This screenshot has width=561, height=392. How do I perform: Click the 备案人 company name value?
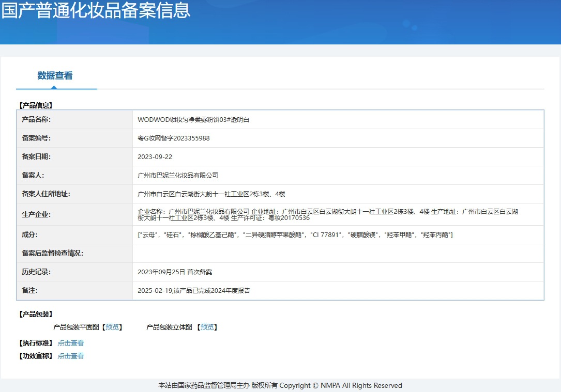(x=178, y=176)
